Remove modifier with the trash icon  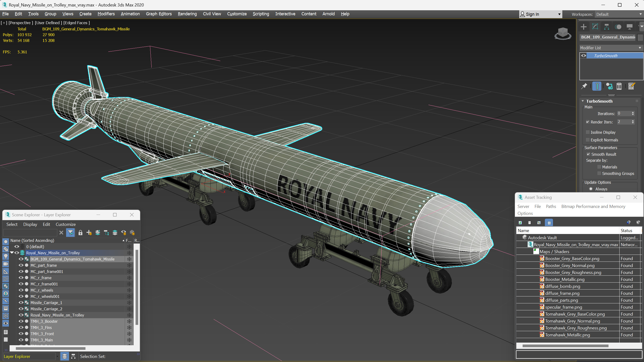click(619, 86)
